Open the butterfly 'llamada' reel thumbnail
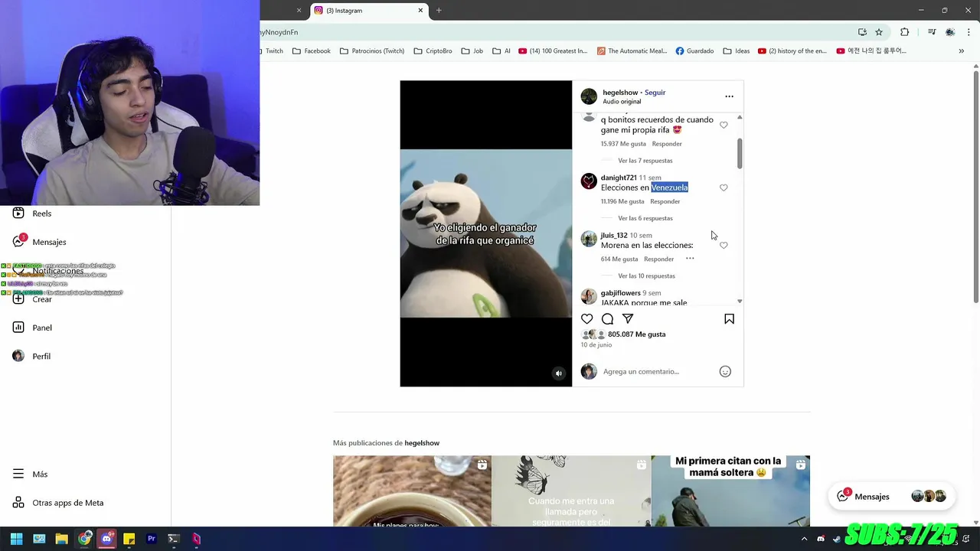 [571, 491]
